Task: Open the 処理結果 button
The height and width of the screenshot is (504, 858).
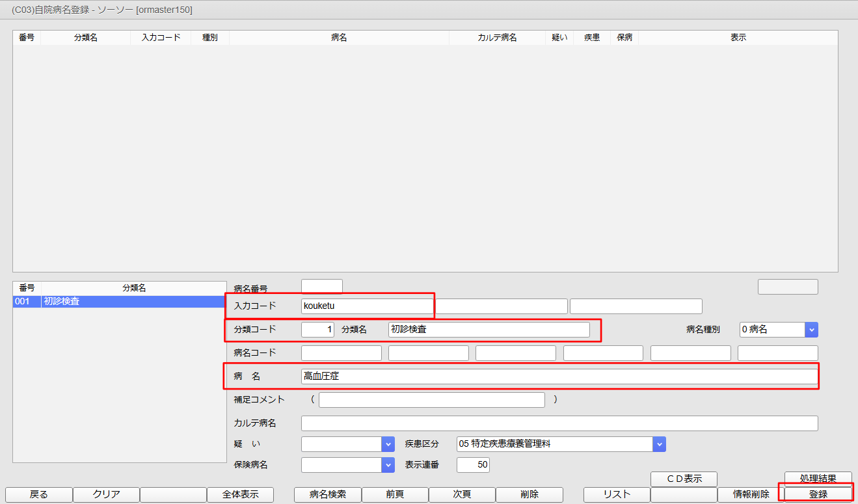Action: click(818, 479)
